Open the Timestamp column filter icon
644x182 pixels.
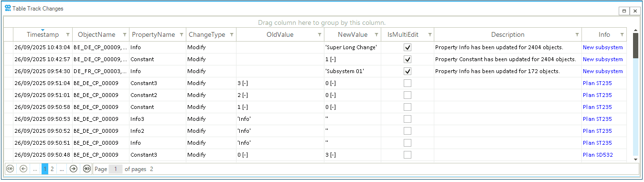67,35
